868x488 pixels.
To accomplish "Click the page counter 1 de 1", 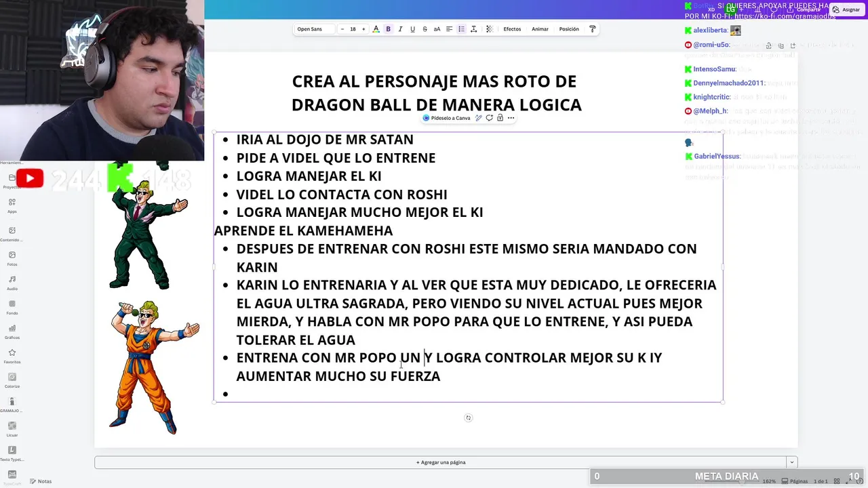I will pos(820,481).
